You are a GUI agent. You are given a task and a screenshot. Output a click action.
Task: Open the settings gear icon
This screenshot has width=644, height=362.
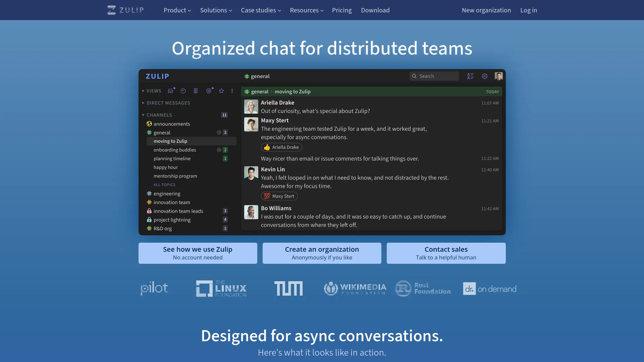coord(485,76)
